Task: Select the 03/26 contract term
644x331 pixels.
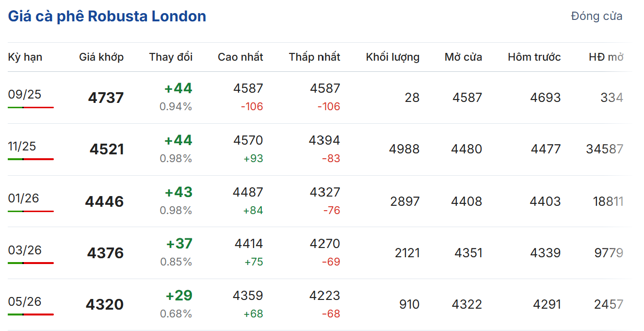Action: (25, 250)
